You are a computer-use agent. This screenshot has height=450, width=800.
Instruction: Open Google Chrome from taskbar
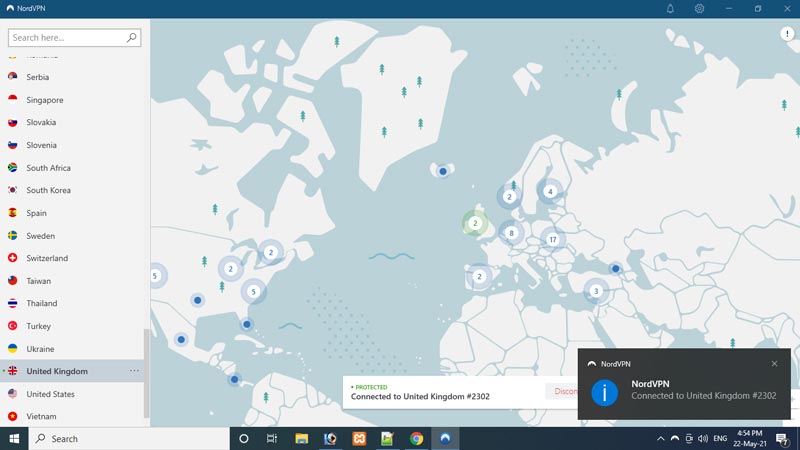coord(416,439)
